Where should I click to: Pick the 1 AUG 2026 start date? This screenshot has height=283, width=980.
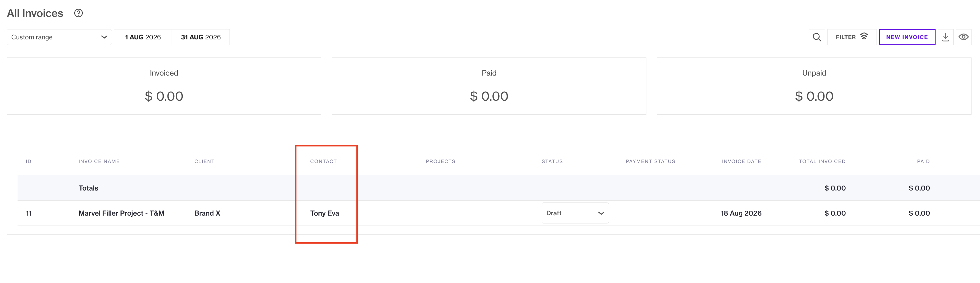(x=143, y=37)
